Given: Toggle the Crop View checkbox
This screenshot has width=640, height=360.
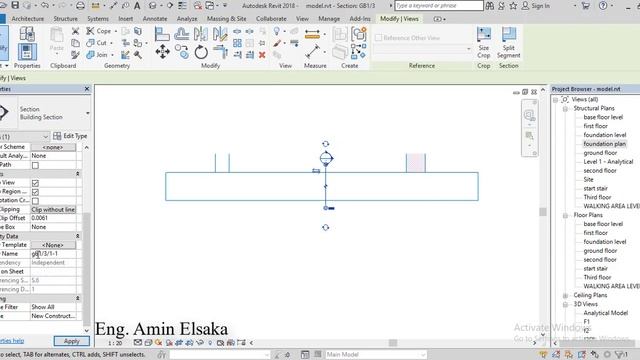Looking at the screenshot, I should click(x=36, y=183).
